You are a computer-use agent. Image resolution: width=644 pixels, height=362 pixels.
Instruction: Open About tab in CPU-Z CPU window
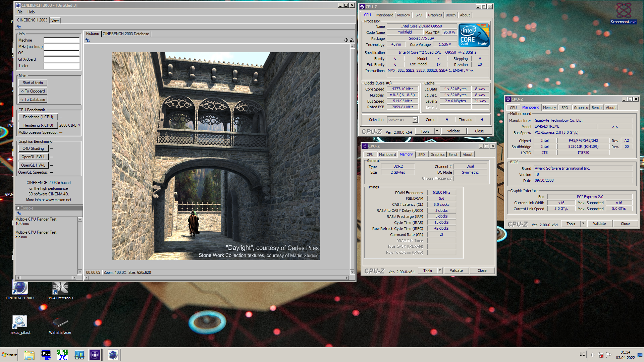pos(465,15)
